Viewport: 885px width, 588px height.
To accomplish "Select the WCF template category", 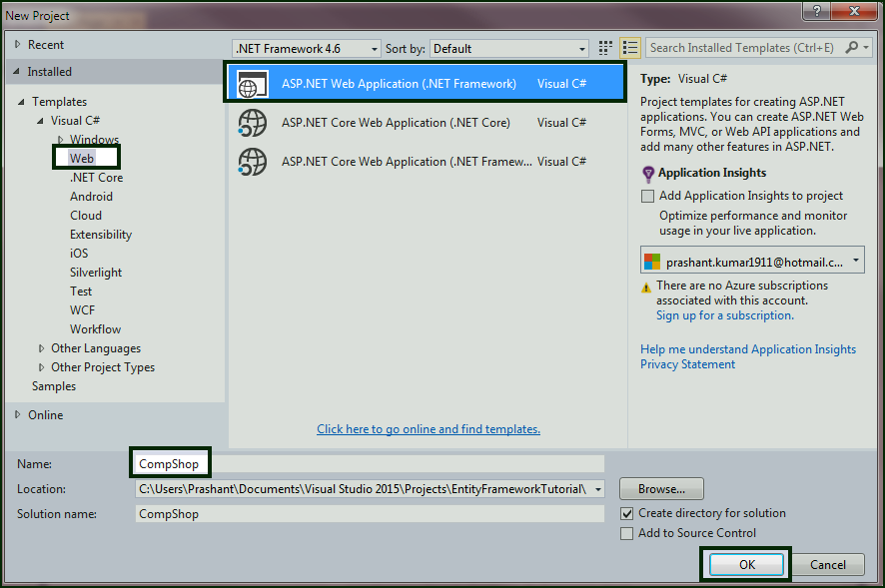I will click(82, 310).
